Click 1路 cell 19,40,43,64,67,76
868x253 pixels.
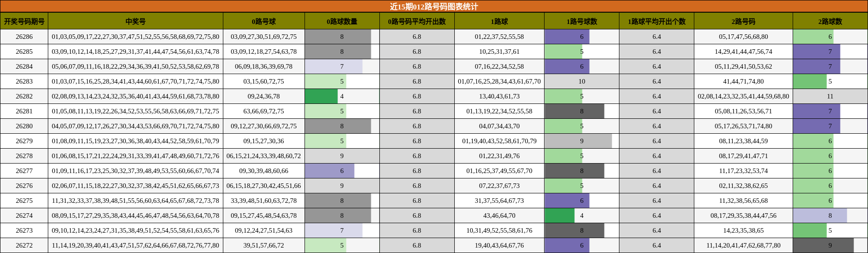499,245
